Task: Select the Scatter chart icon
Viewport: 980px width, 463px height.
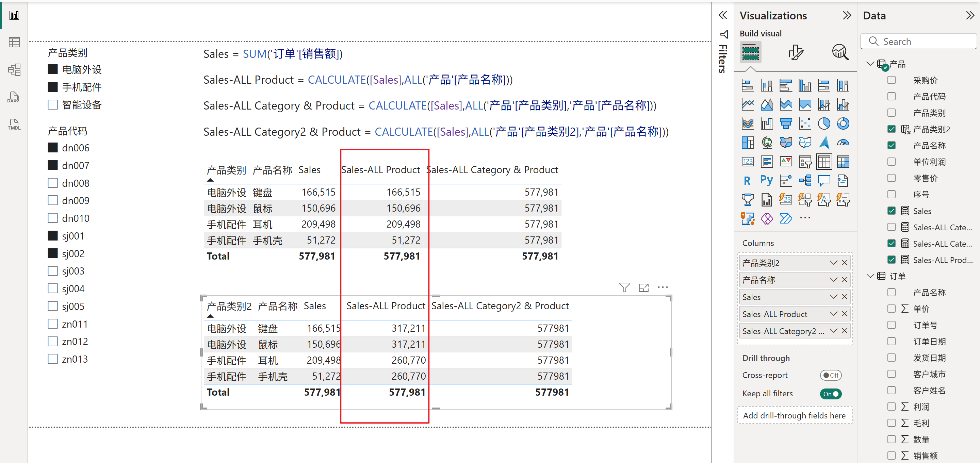Action: pyautogui.click(x=805, y=123)
